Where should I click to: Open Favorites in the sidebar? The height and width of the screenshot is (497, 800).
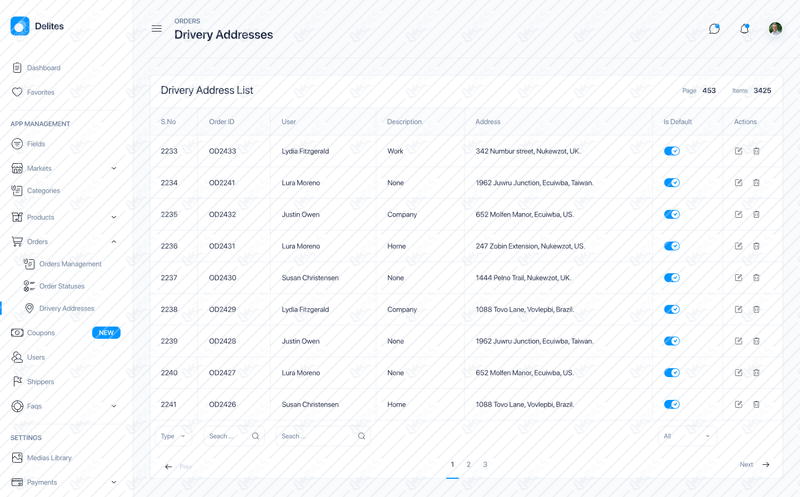point(33,92)
